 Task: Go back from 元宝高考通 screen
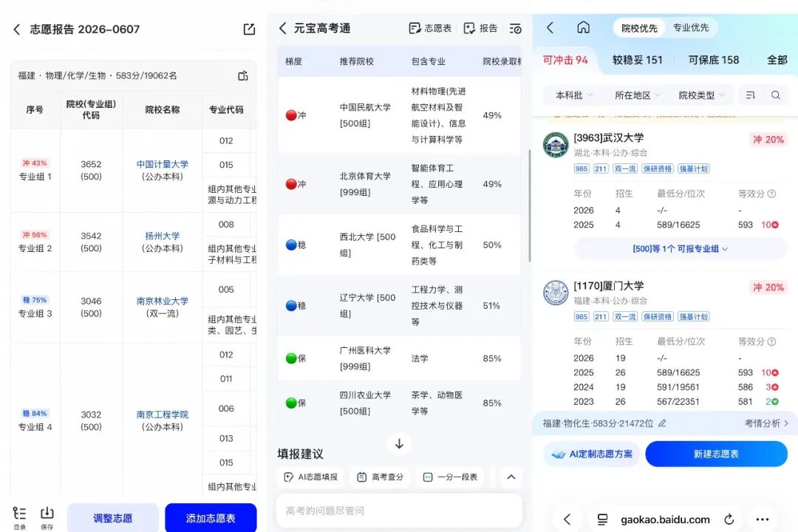[x=283, y=28]
